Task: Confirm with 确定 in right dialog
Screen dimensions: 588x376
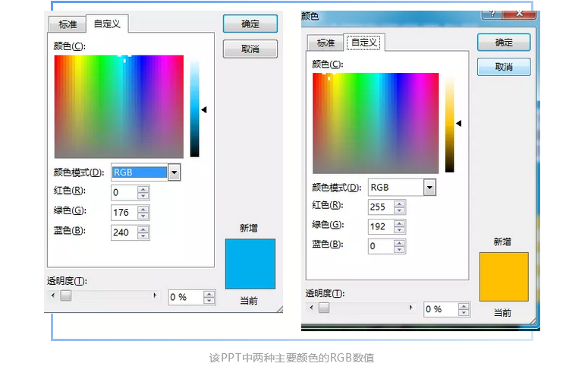Action: click(x=504, y=43)
